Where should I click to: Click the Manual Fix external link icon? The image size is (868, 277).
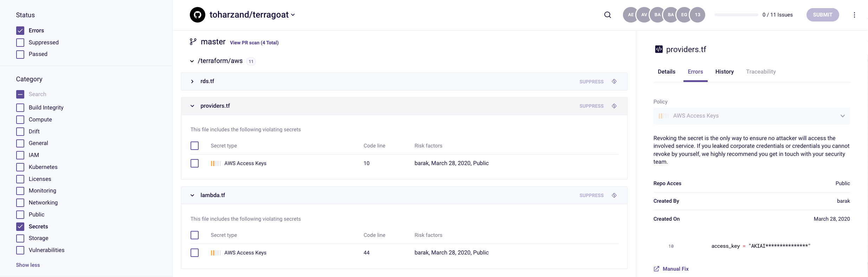pyautogui.click(x=656, y=269)
